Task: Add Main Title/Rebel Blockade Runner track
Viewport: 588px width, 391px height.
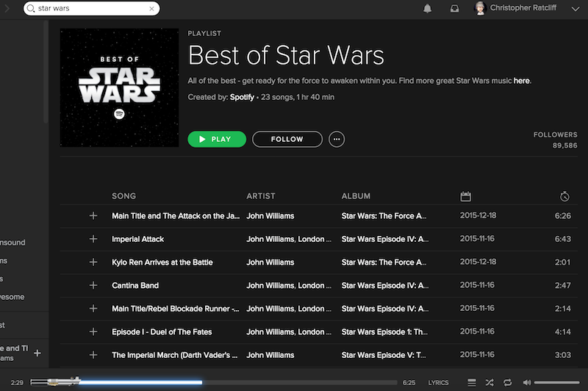Action: pyautogui.click(x=93, y=309)
